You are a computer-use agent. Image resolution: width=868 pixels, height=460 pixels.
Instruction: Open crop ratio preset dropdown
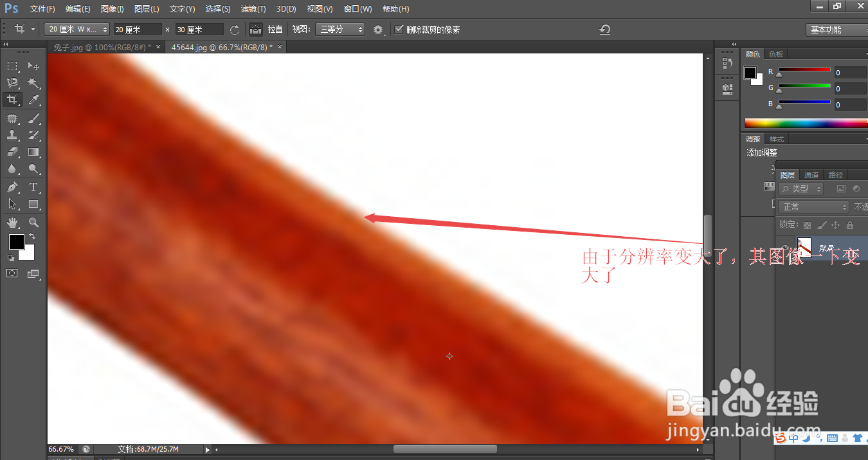[x=77, y=30]
